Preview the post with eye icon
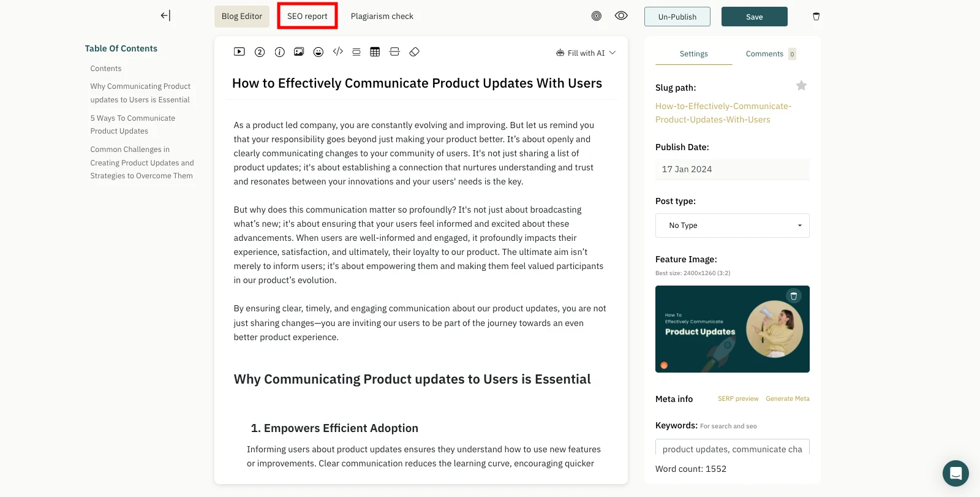Image resolution: width=980 pixels, height=497 pixels. (621, 16)
